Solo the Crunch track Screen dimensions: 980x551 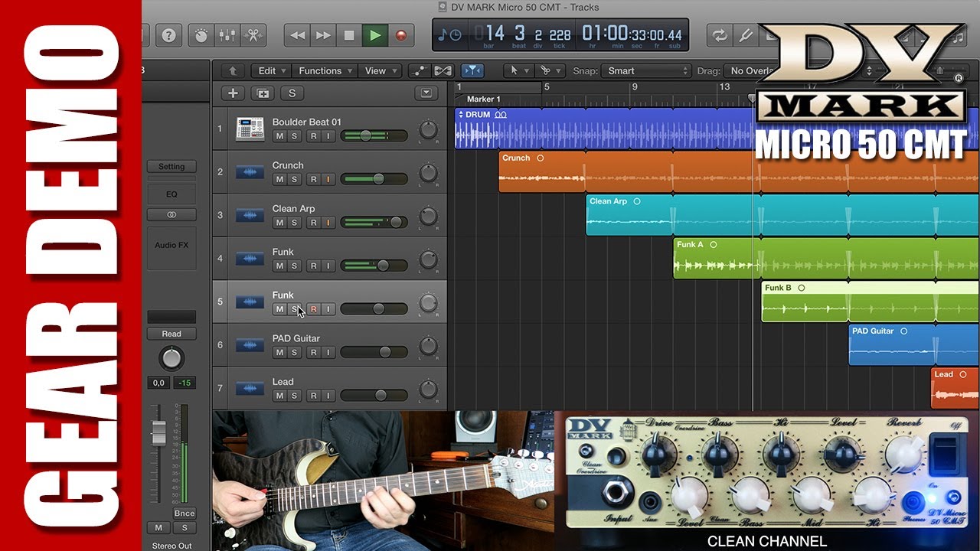295,179
